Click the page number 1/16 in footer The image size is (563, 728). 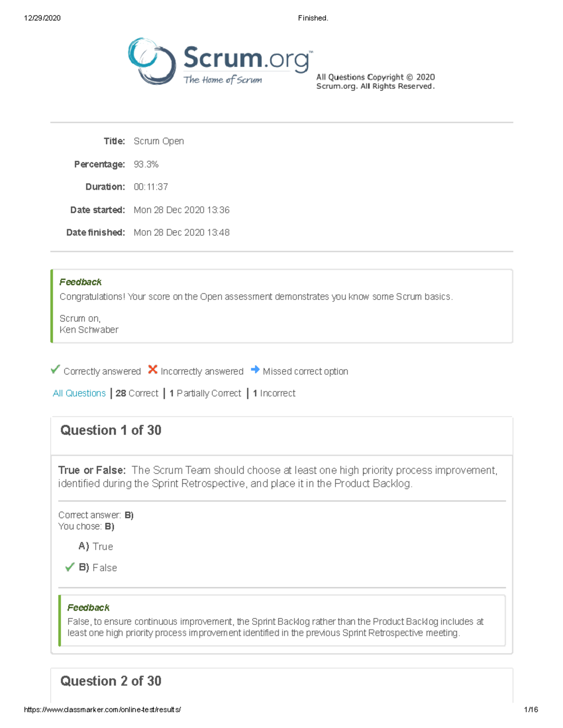click(x=531, y=710)
